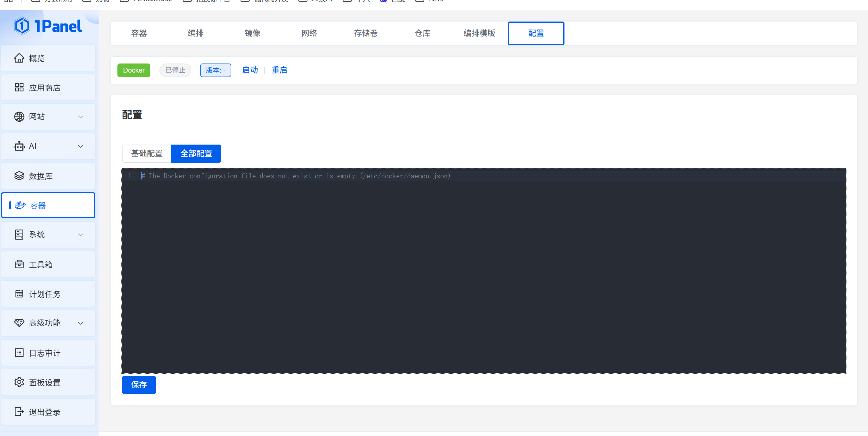Viewport: 868px width, 436px height.
Task: Expand 高级功能 submenu chevron
Action: coord(81,323)
